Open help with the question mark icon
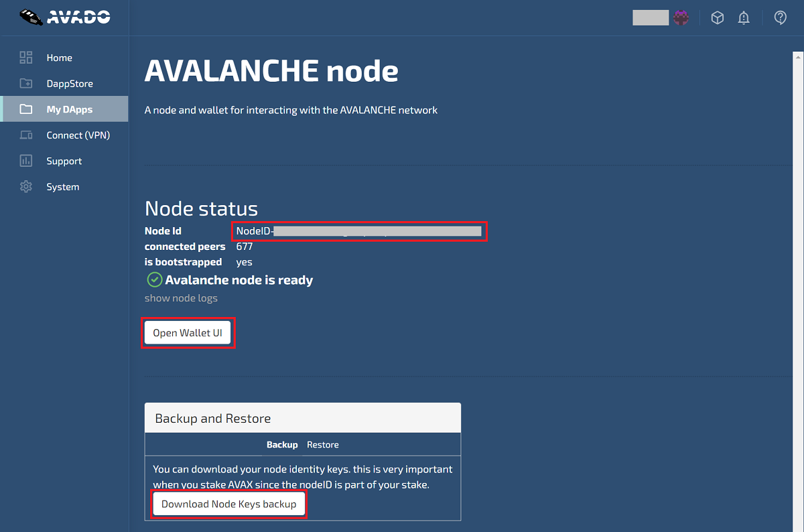The image size is (804, 532). pos(781,18)
